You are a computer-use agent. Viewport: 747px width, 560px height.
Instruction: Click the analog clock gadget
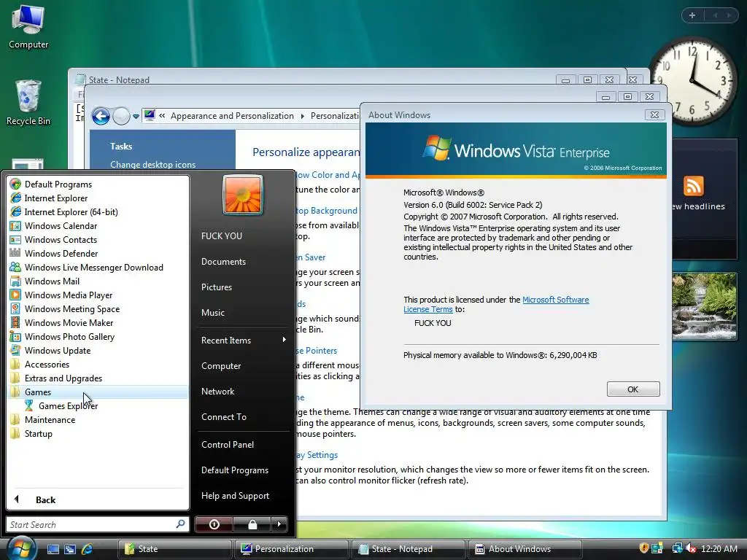pyautogui.click(x=693, y=82)
